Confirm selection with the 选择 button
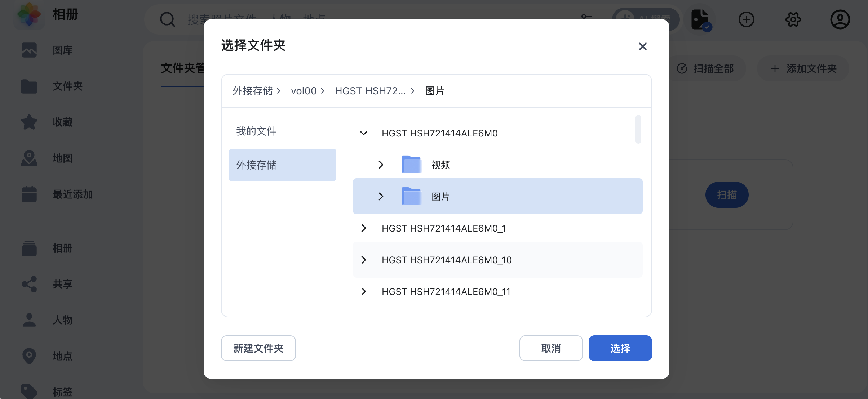Viewport: 868px width, 399px height. (620, 348)
